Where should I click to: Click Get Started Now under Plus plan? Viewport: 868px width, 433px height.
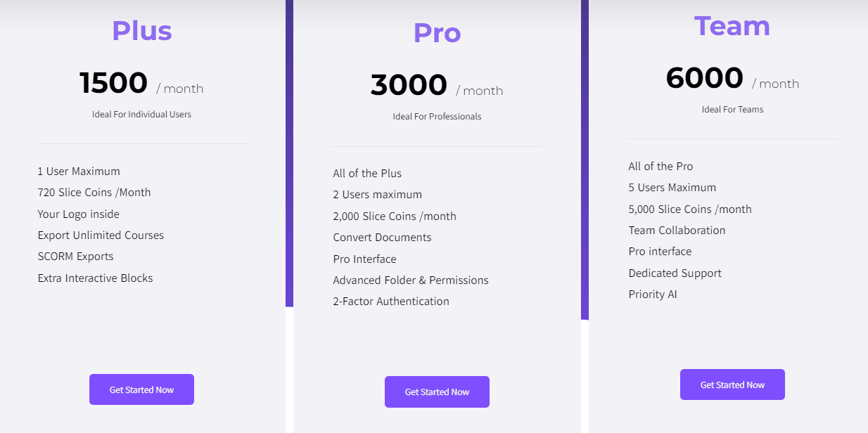click(141, 389)
